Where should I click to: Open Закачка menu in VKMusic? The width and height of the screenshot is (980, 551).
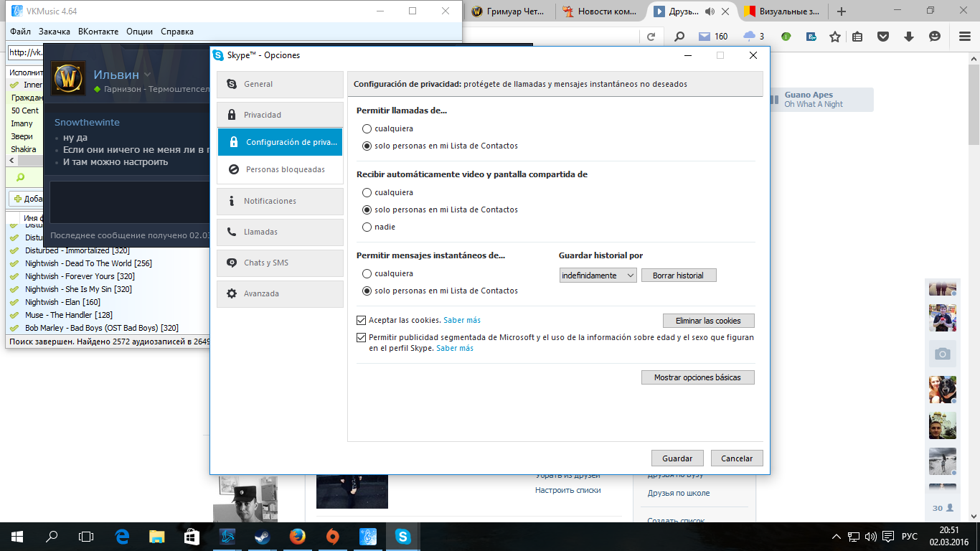coord(55,32)
